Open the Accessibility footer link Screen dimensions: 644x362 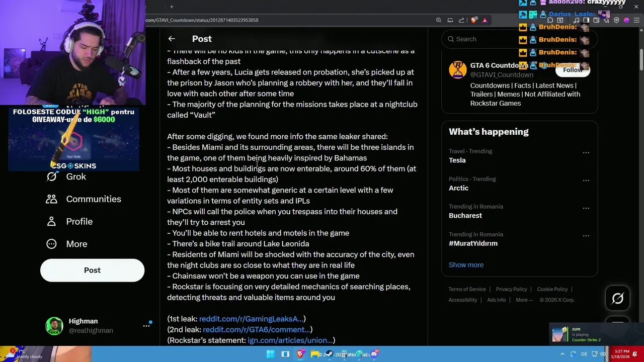click(462, 300)
